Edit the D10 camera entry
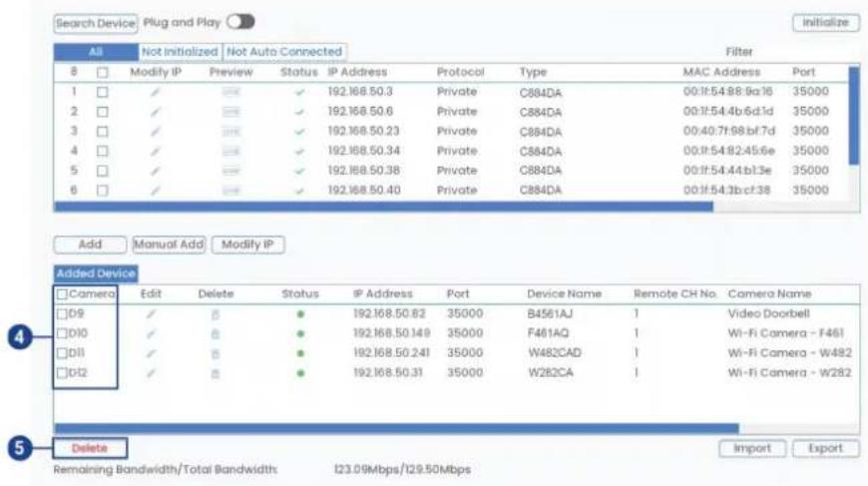The width and height of the screenshot is (868, 486). (151, 333)
